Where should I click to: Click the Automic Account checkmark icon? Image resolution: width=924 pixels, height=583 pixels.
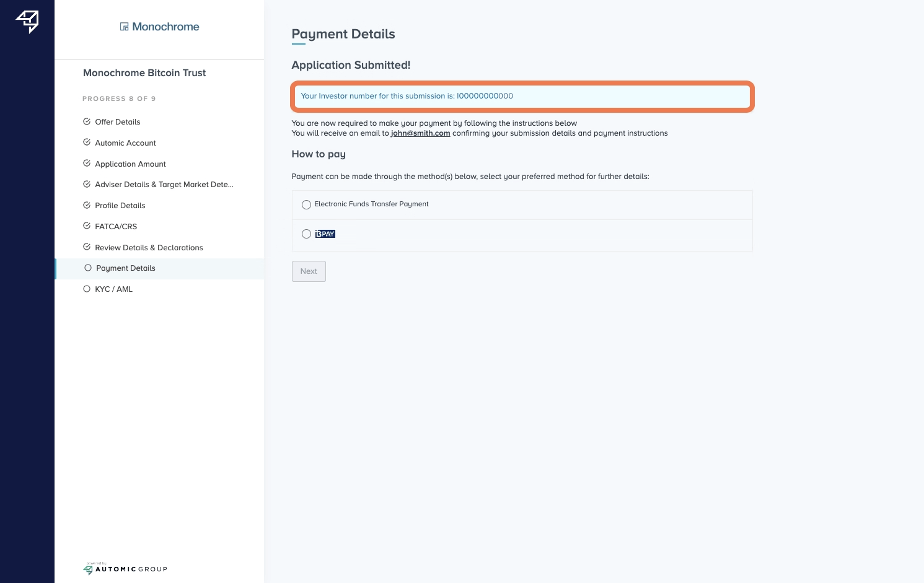(x=87, y=142)
